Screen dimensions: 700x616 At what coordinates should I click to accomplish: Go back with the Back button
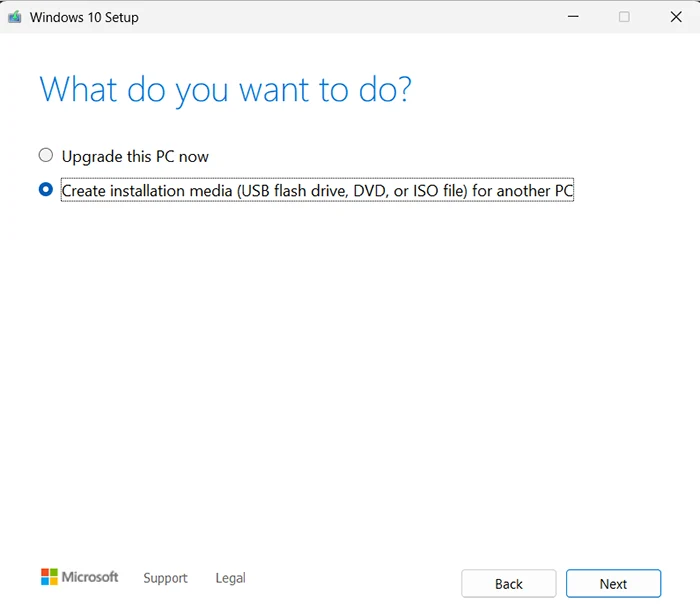click(508, 583)
